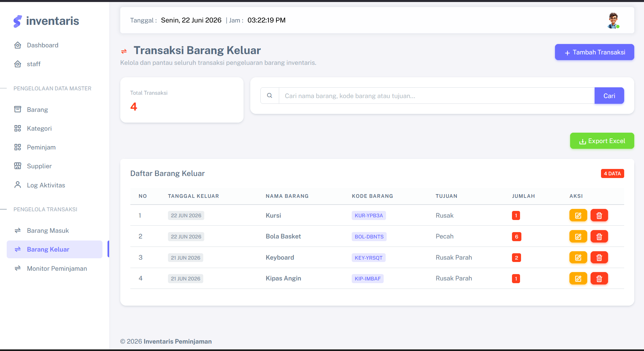Edit the Kipas Angin transaction
The image size is (644, 351).
click(x=578, y=278)
